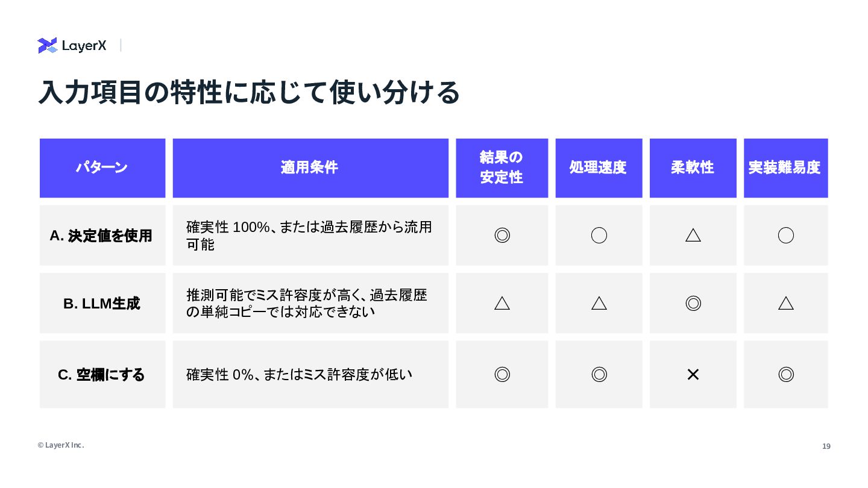Click the © LayerX Inc. footer text
The width and height of the screenshot is (868, 488).
point(61,445)
